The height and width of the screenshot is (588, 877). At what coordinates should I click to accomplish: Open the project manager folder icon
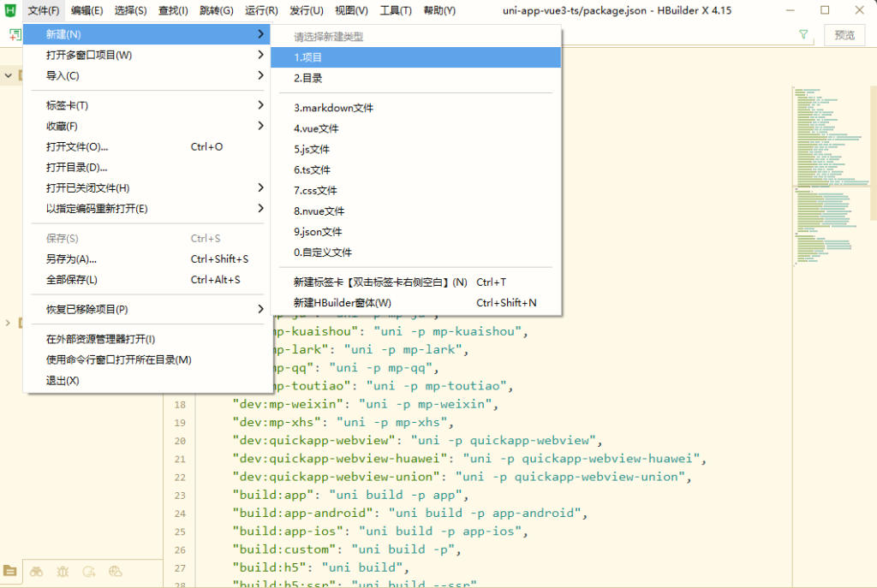[9, 571]
